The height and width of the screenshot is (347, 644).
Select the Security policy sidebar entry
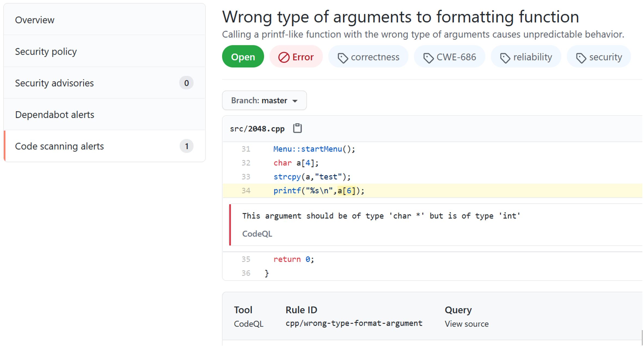click(x=46, y=51)
